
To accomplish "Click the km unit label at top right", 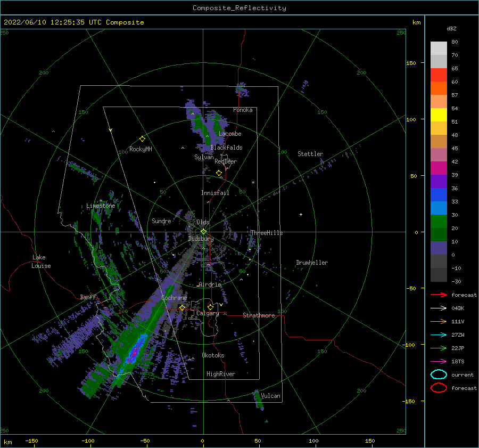I will pyautogui.click(x=416, y=22).
